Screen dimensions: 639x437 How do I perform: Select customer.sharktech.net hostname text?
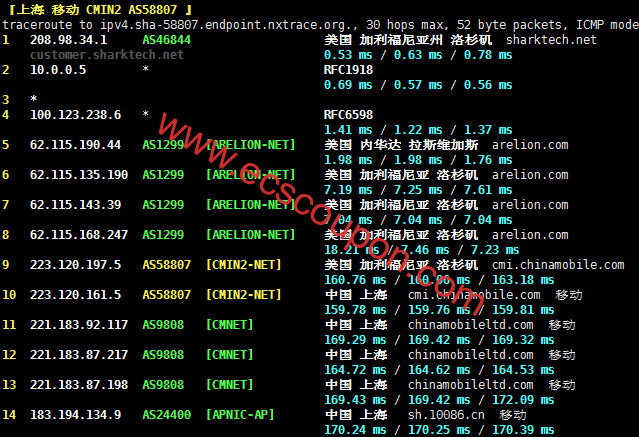[107, 55]
